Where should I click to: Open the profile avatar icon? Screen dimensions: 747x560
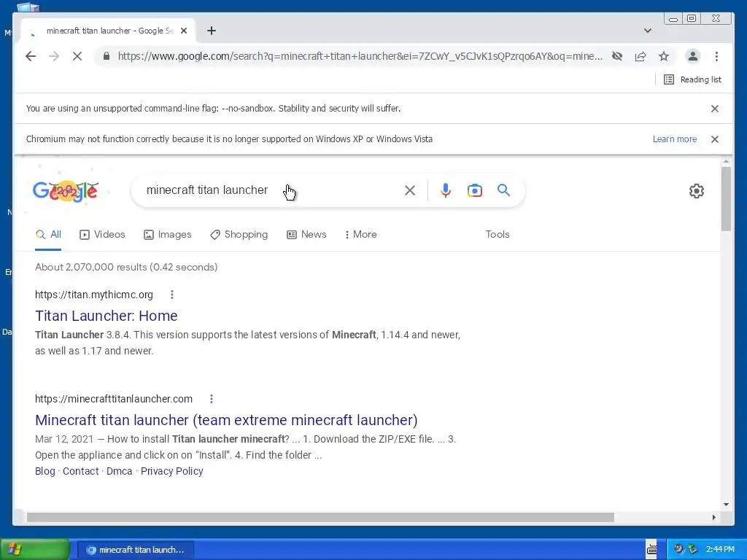[693, 56]
